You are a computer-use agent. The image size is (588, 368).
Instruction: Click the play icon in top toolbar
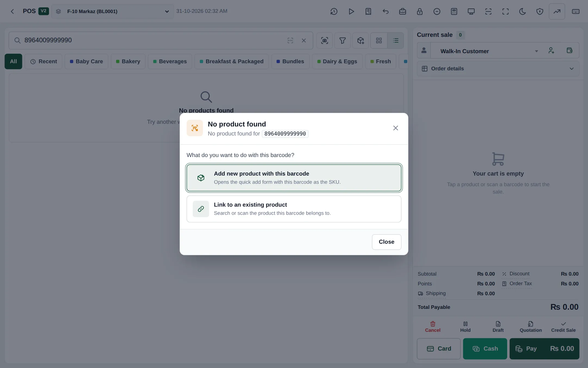click(351, 11)
